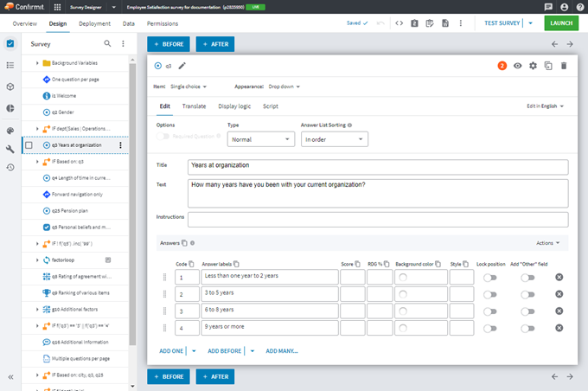The width and height of the screenshot is (588, 391).
Task: Toggle Lock position for '6 to 8 years' row
Action: pyautogui.click(x=489, y=311)
